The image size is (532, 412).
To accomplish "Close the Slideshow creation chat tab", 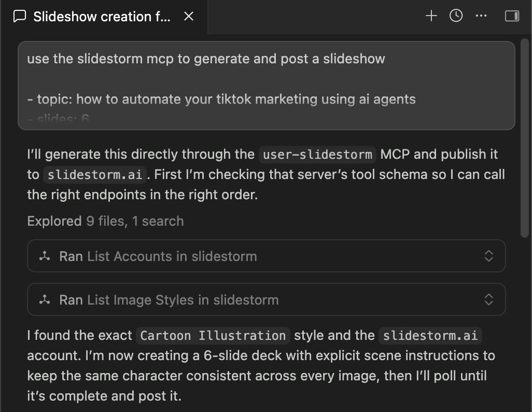I will (189, 16).
